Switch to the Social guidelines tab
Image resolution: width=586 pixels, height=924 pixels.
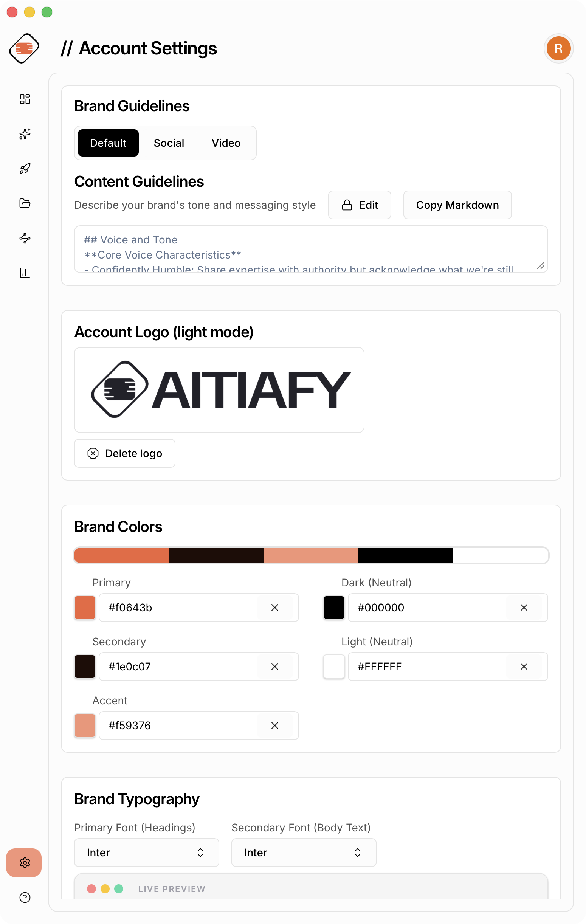pos(169,143)
